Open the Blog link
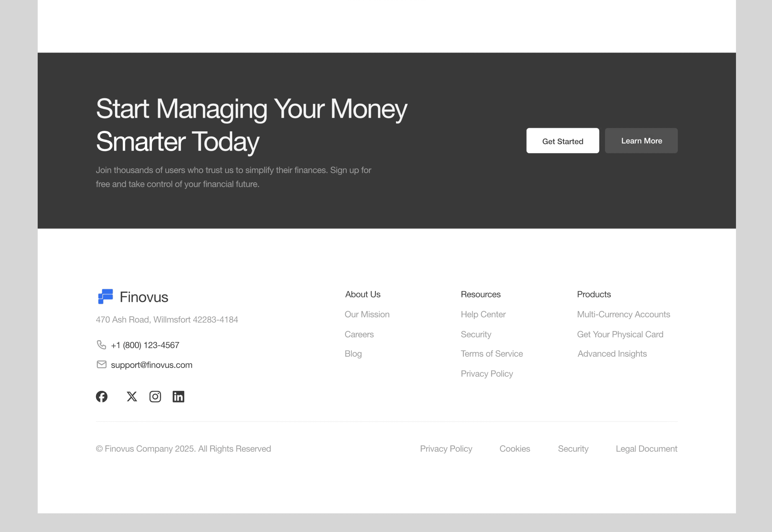772x532 pixels. 353,354
